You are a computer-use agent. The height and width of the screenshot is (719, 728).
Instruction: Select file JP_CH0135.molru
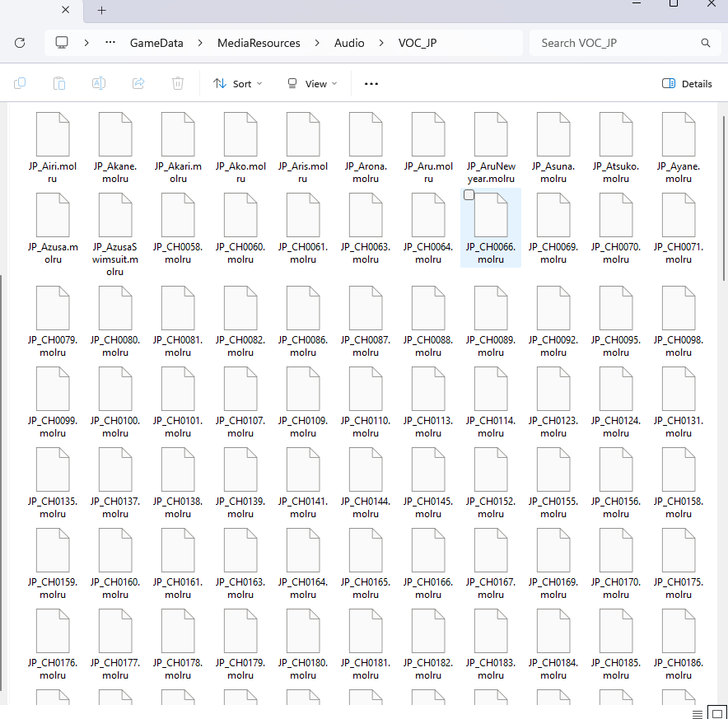click(x=53, y=483)
